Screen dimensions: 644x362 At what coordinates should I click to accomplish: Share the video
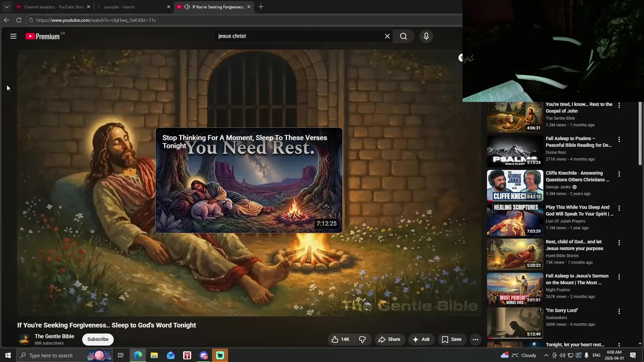pyautogui.click(x=389, y=339)
